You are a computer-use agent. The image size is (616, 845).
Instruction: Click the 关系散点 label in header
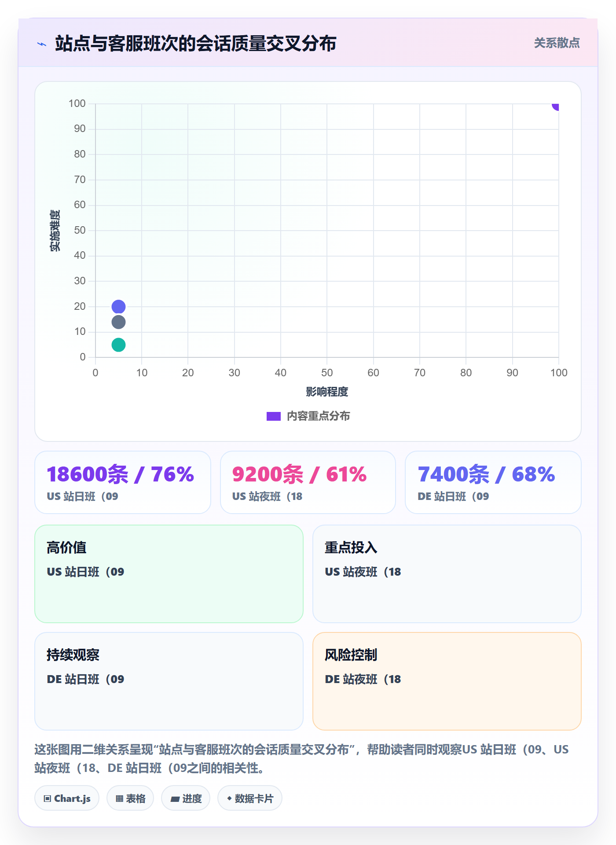click(557, 43)
